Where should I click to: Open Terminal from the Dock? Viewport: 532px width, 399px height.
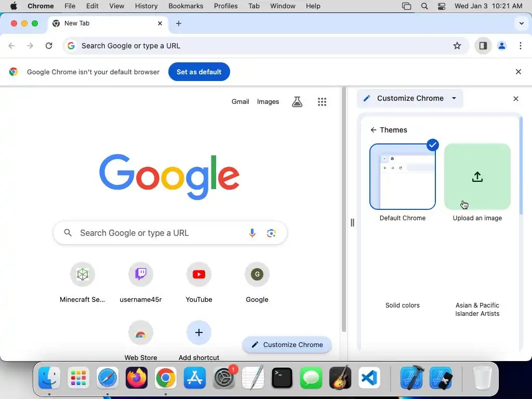282,378
